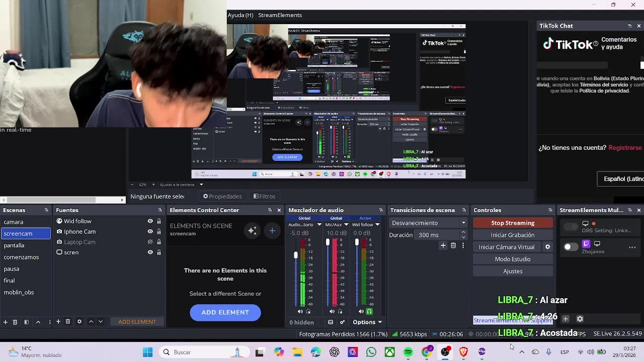This screenshot has width=644, height=362.
Task: Mute the Mic/Aux mixer channel
Action: [x=332, y=312]
